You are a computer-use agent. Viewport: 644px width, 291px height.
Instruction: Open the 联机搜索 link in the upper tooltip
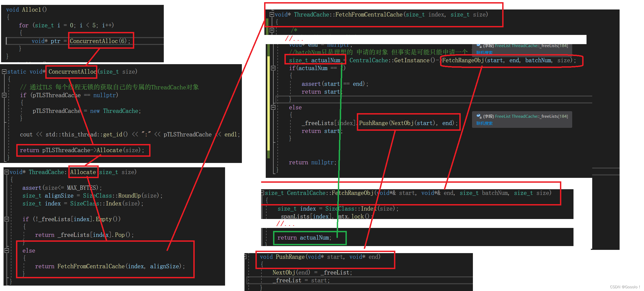pos(484,52)
